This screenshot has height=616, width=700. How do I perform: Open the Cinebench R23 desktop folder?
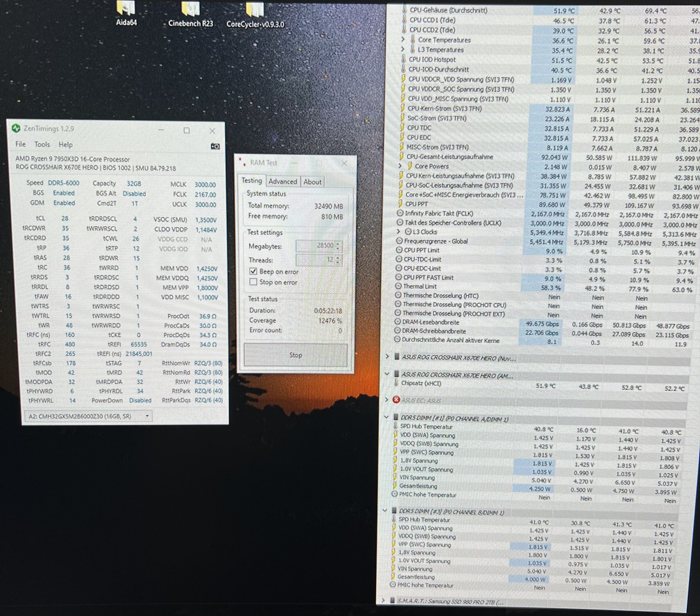191,9
